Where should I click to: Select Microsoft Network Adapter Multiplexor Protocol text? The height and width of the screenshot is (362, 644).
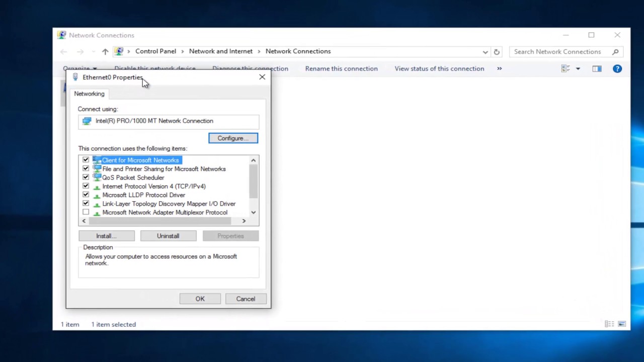165,212
